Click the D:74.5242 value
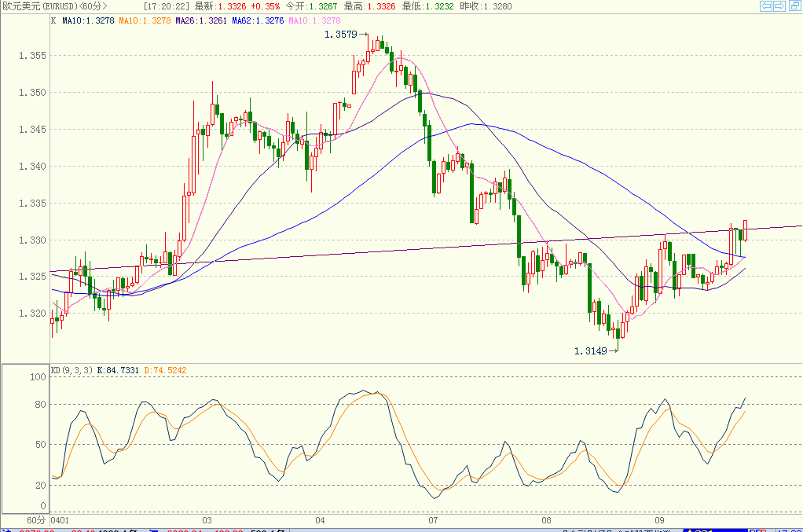The image size is (803, 532). coord(165,370)
